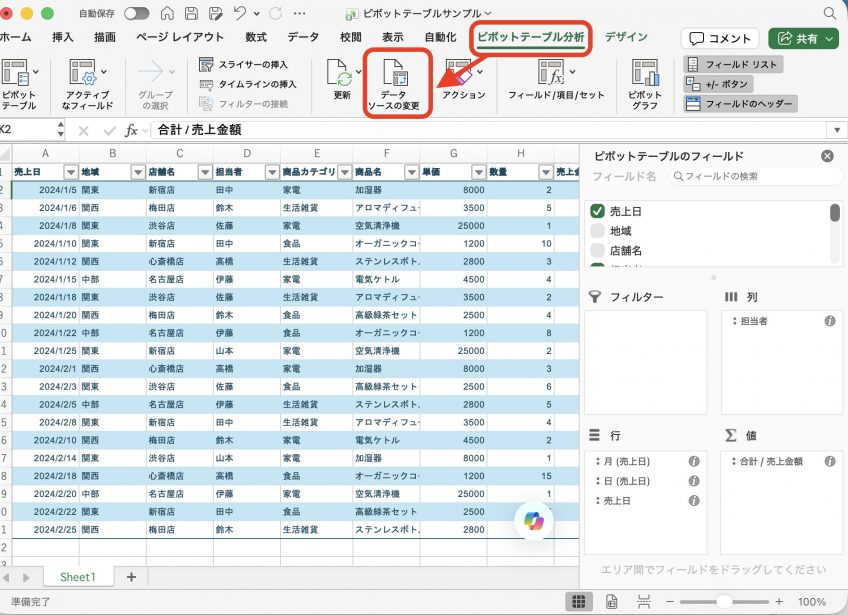This screenshot has width=848, height=615.
Task: Open フィールド/項目/セット button
Action: [x=556, y=80]
